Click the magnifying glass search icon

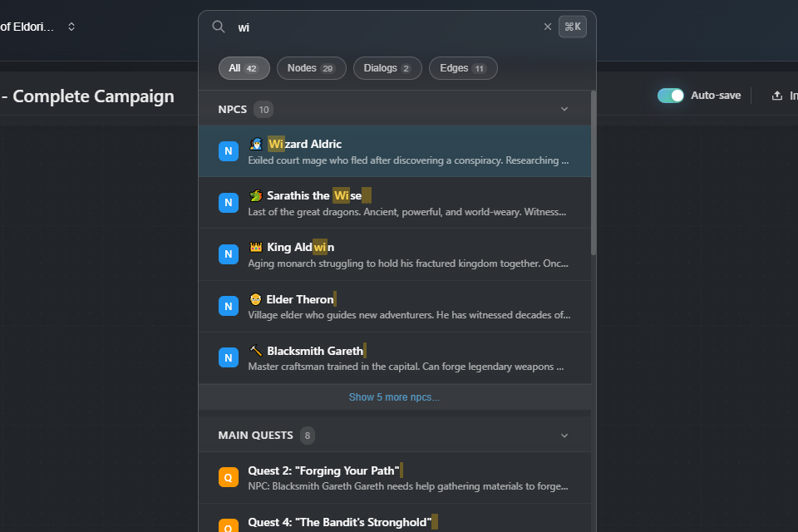218,27
